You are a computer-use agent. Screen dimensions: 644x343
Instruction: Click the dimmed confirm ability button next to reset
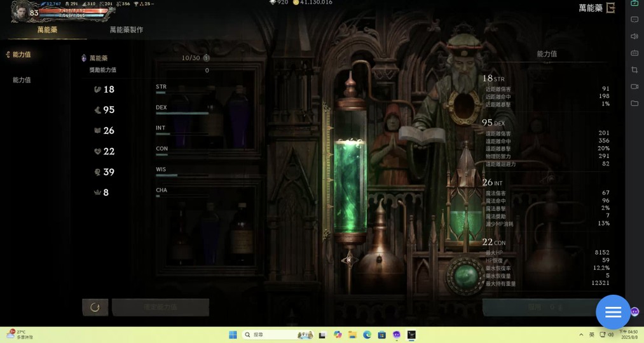click(x=161, y=307)
